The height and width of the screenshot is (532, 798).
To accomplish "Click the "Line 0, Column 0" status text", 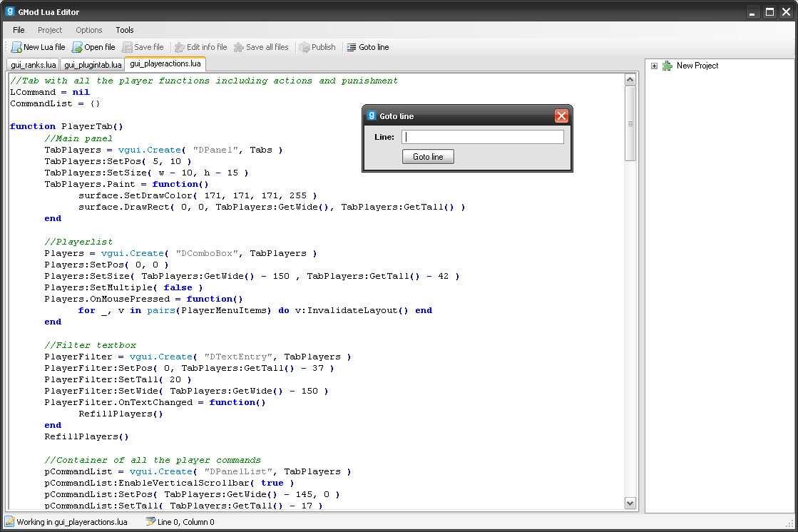I will point(185,522).
